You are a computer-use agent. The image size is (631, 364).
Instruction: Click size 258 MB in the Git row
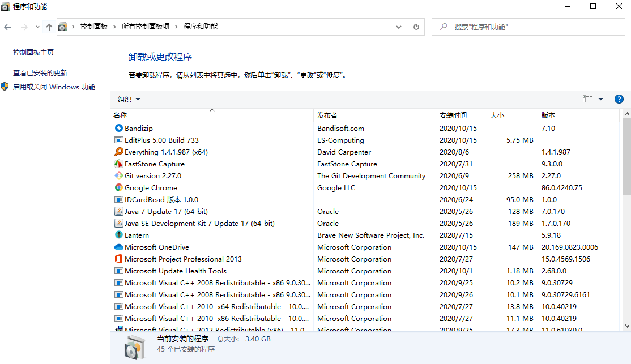point(521,175)
